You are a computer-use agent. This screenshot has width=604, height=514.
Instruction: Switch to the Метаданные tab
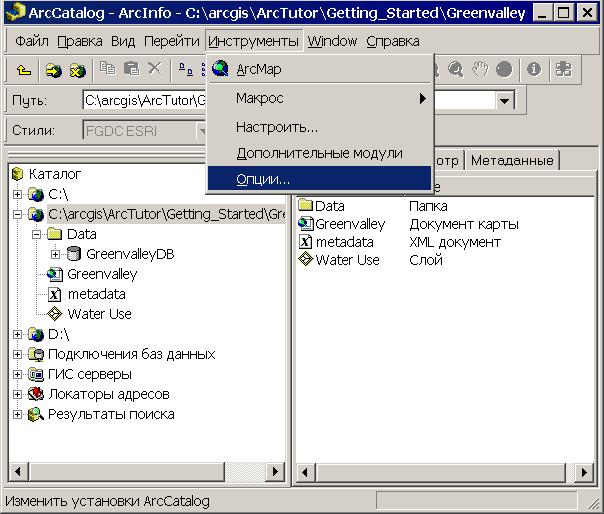coord(512,160)
